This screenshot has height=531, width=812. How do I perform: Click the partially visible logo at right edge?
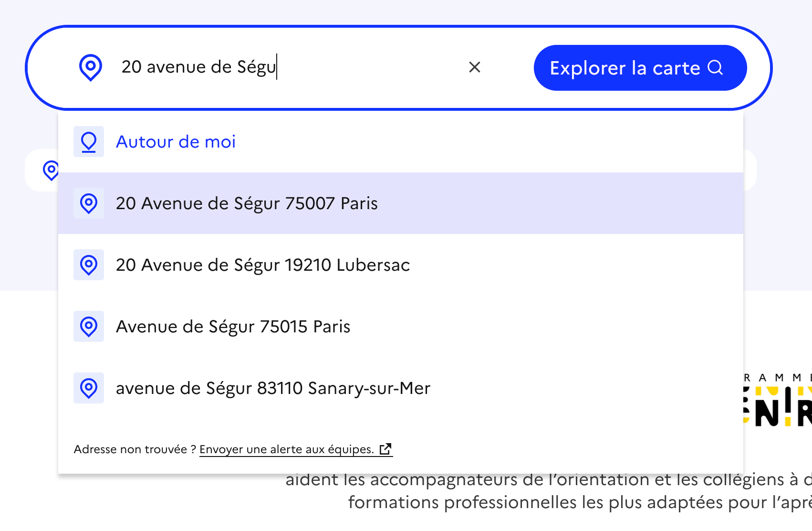(x=778, y=401)
